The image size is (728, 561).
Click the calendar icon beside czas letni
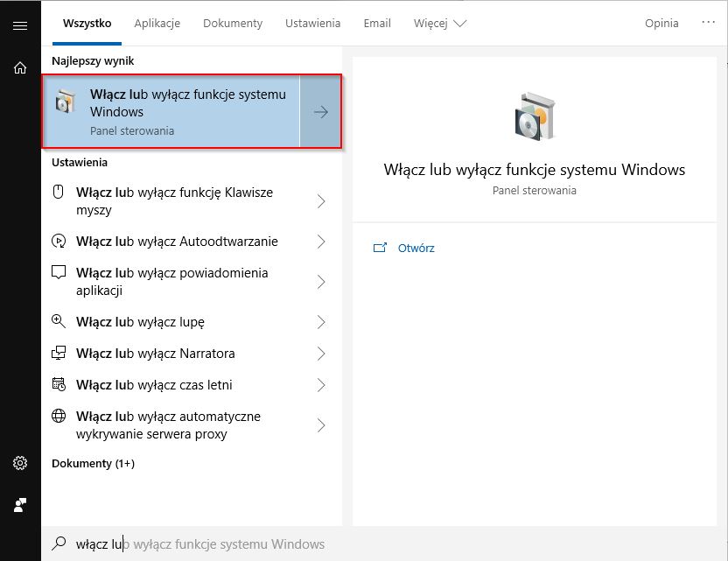click(x=58, y=384)
